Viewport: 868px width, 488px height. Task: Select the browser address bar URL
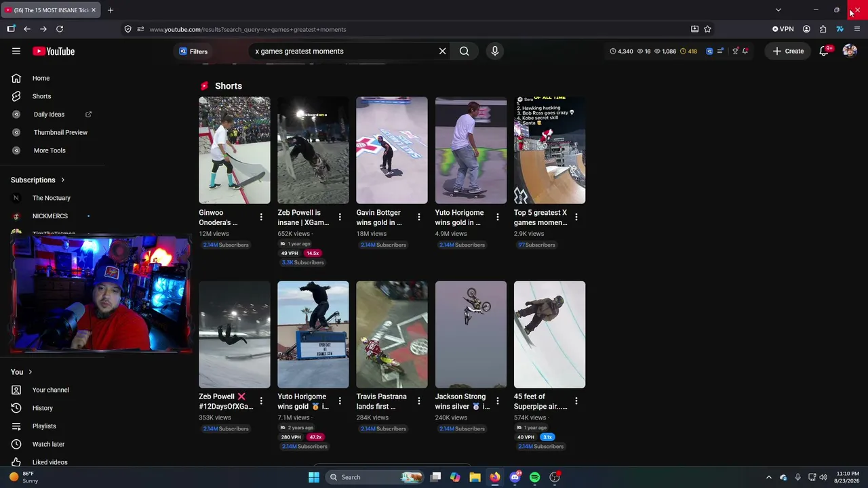[x=248, y=29]
